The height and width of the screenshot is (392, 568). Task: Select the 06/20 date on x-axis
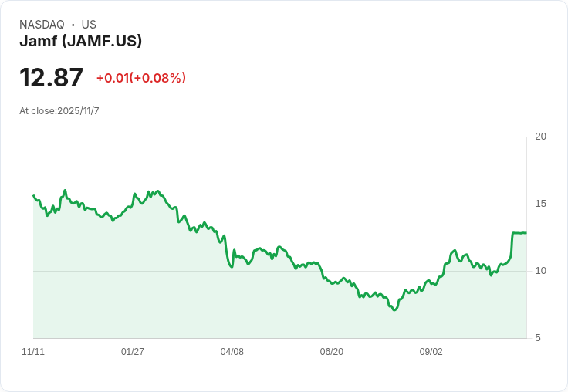[332, 352]
